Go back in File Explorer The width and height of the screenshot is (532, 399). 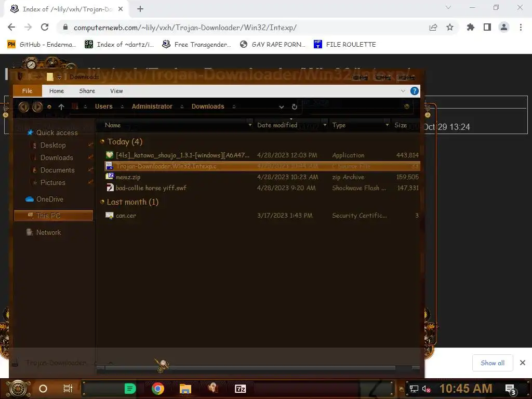coord(24,107)
